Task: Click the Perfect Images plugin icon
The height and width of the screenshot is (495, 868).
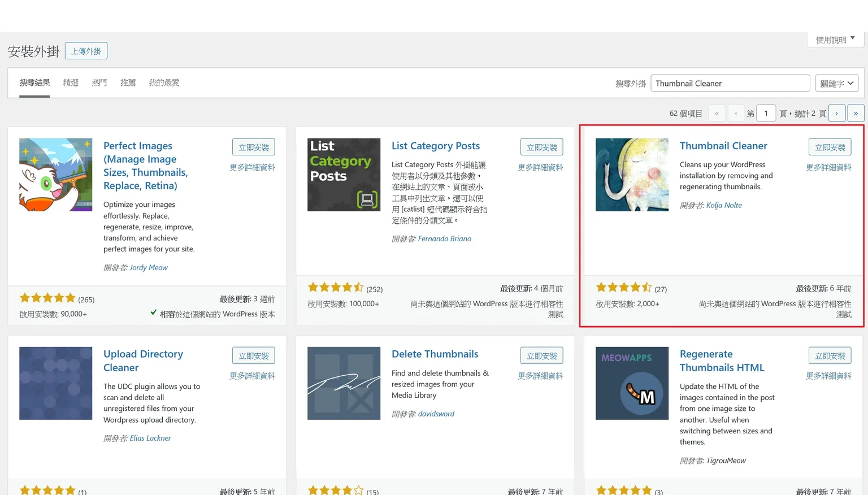Action: [55, 175]
